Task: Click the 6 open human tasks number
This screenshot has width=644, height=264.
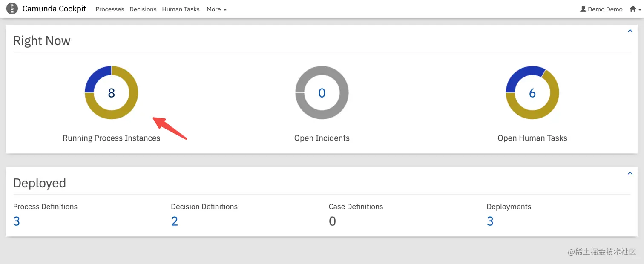Action: 532,93
